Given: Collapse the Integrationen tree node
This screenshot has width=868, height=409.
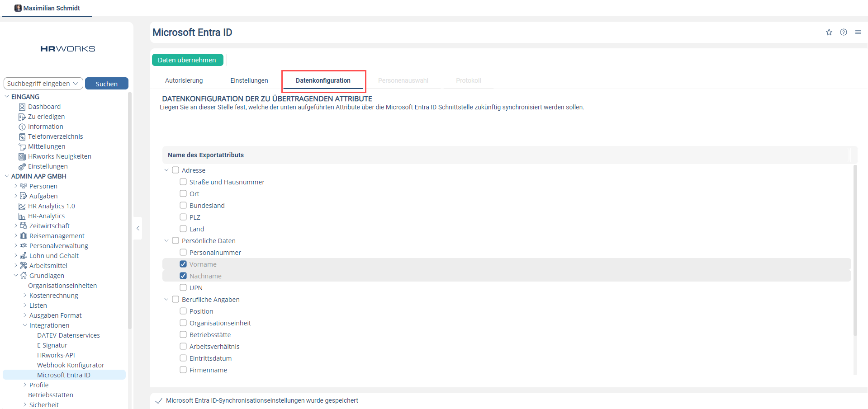Looking at the screenshot, I should click(25, 325).
